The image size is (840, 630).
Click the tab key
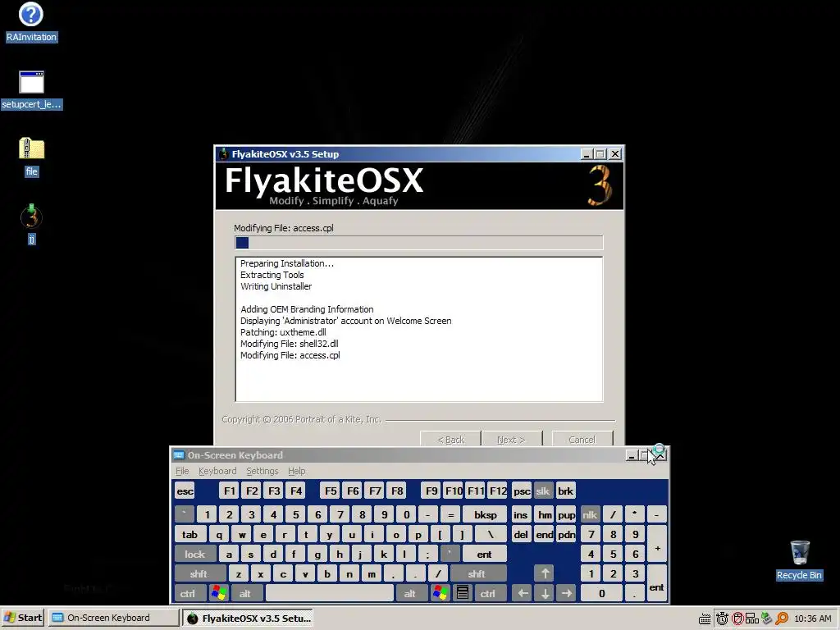[190, 534]
